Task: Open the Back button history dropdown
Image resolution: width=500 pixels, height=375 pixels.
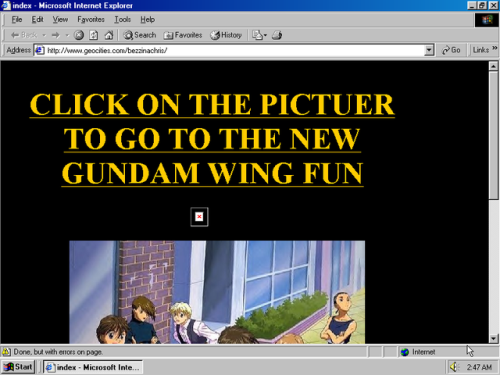Action: [x=44, y=35]
